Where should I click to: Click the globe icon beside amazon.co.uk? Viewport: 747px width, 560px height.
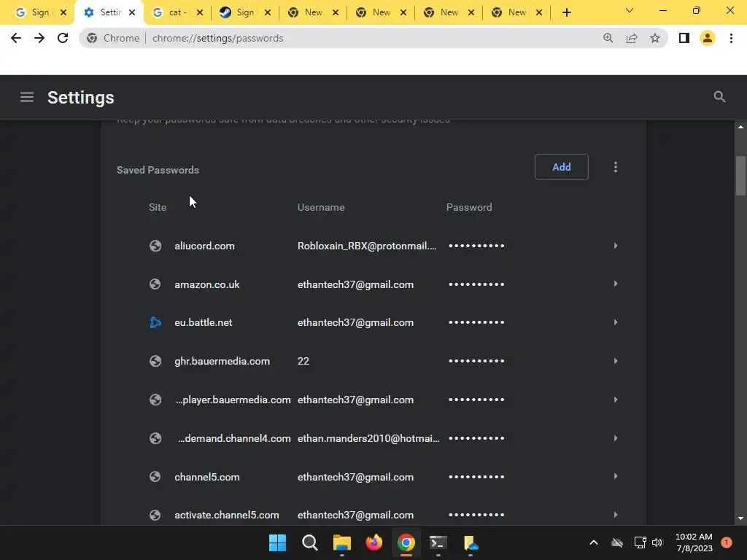pos(155,284)
